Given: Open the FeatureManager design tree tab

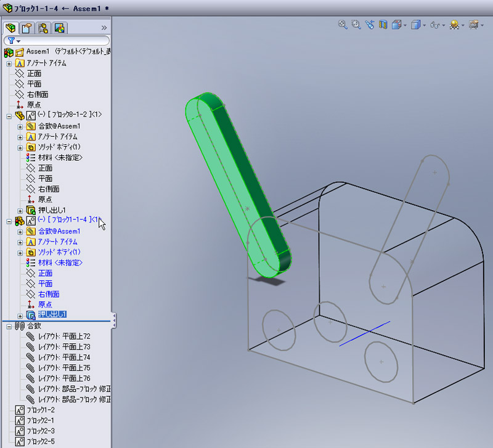Looking at the screenshot, I should pos(11,28).
